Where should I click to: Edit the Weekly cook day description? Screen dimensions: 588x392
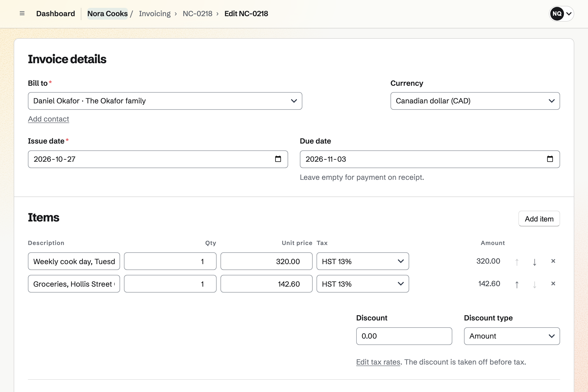tap(74, 261)
